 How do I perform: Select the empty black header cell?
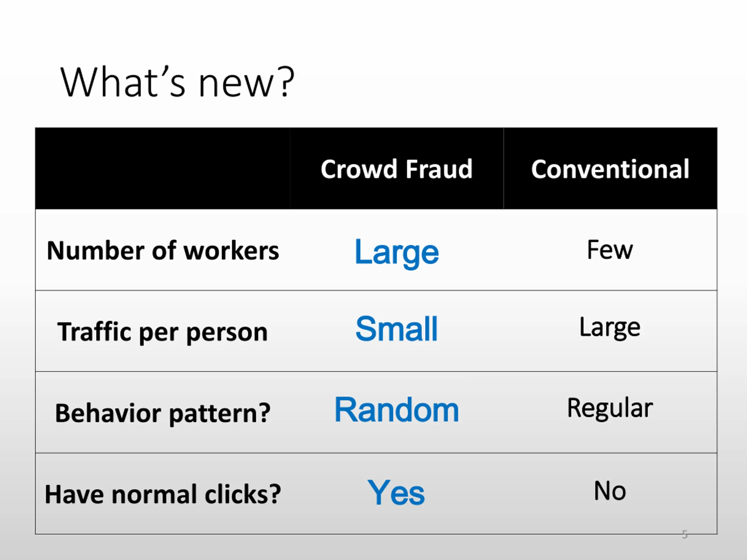163,169
